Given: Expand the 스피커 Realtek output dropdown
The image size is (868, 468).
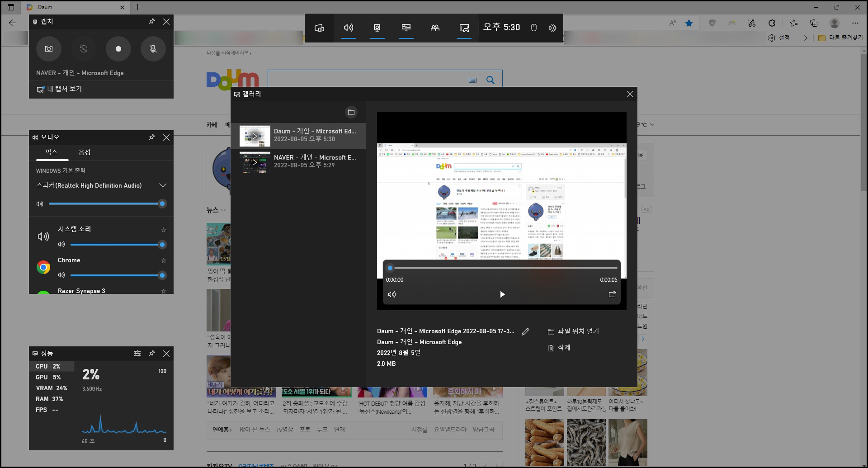Looking at the screenshot, I should [x=163, y=185].
